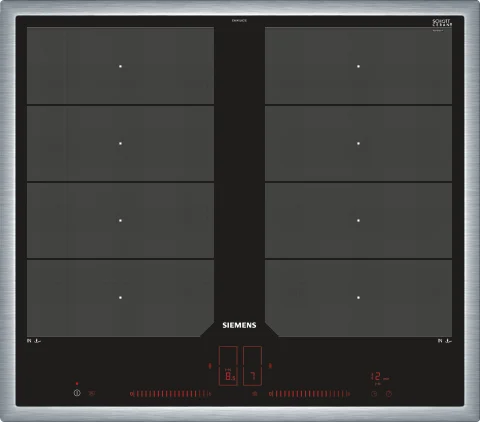Click the front-most right cooking zone dot

pos(358,297)
